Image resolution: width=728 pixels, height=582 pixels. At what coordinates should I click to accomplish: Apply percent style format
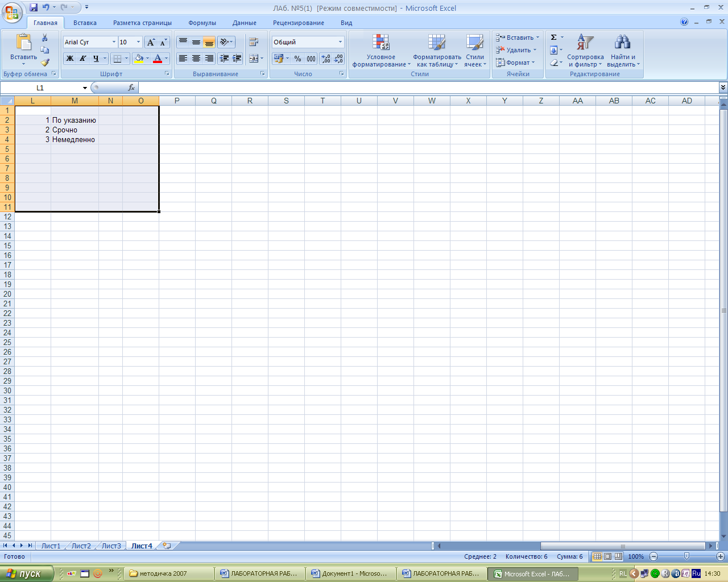point(298,59)
